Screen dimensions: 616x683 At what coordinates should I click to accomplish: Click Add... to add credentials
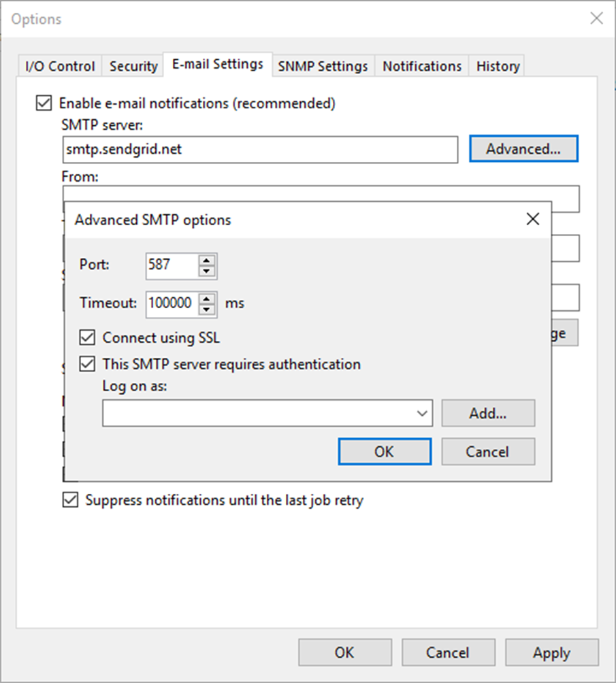click(x=488, y=413)
